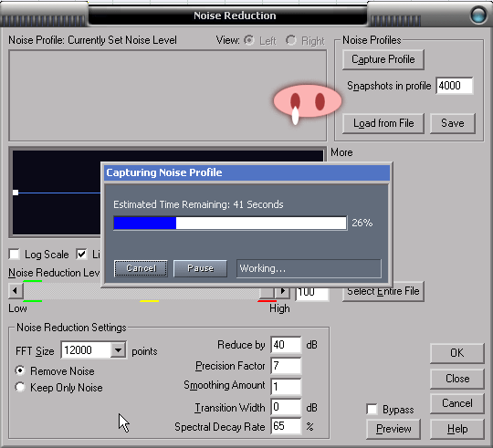Click Load from File button
The height and width of the screenshot is (448, 493).
coord(383,123)
